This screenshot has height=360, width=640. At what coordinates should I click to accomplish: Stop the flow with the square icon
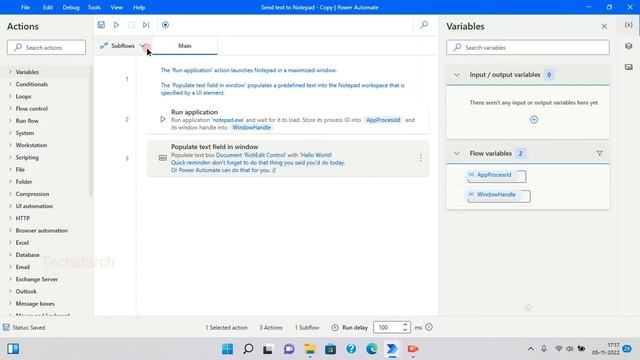point(131,25)
